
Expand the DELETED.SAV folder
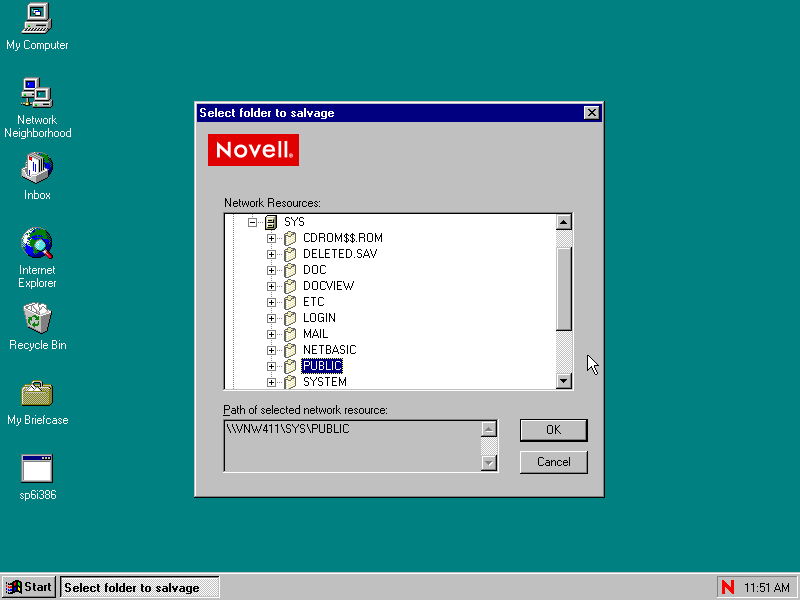[271, 254]
